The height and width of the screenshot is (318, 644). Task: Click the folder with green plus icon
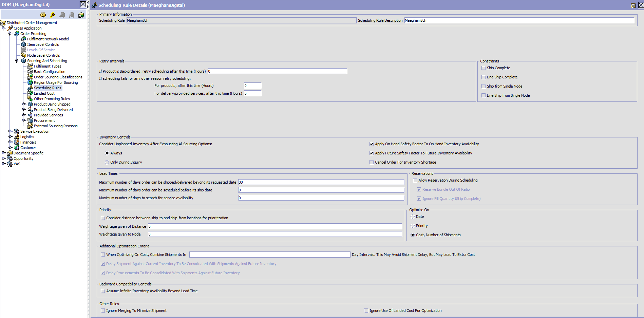point(81,15)
